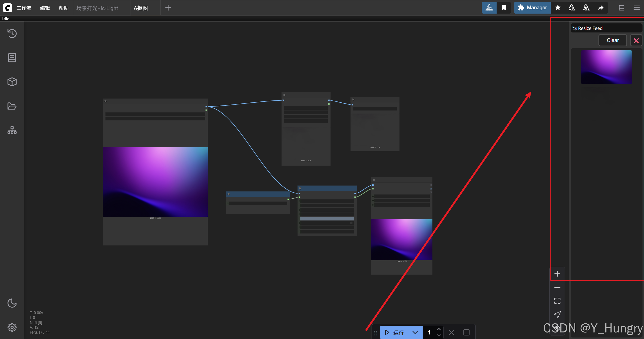Toggle the bottom panel icon
This screenshot has width=644, height=339.
(x=622, y=8)
